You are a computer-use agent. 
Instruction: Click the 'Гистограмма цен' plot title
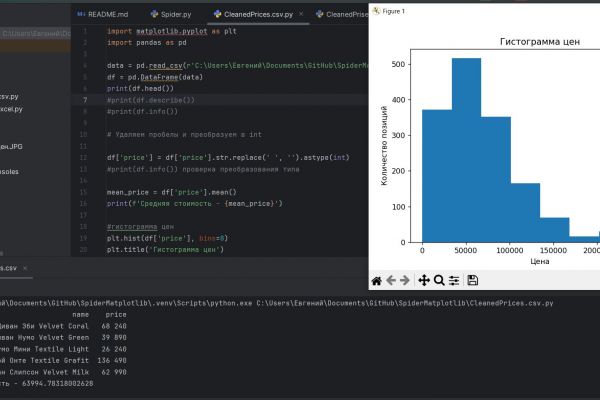540,42
